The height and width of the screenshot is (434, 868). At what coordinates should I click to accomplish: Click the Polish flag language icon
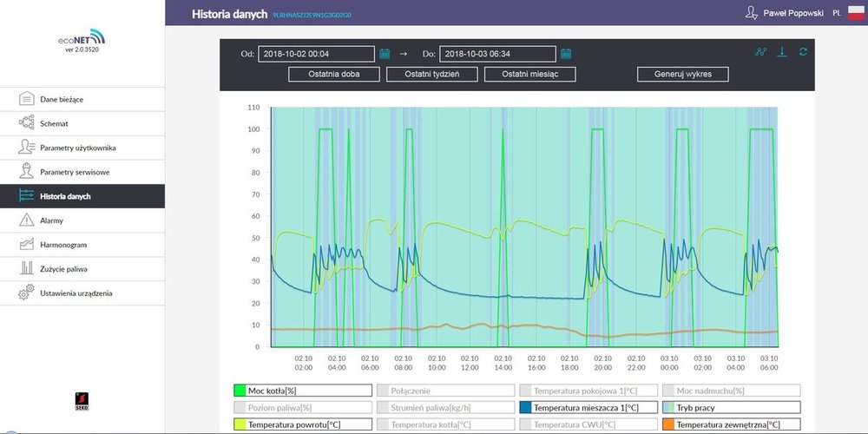click(x=854, y=13)
